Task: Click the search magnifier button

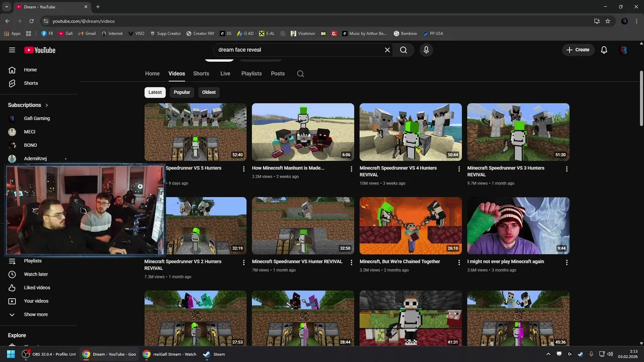Action: pos(404,50)
